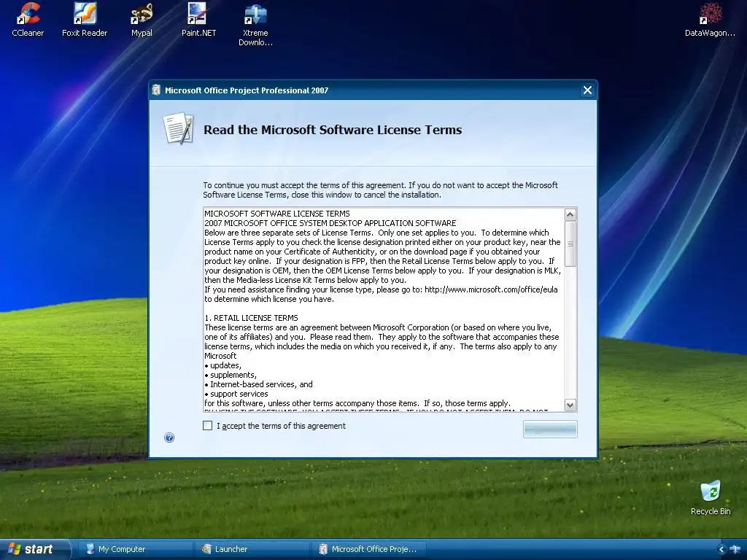Viewport: 747px width, 560px height.
Task: Accept the terms of this agreement checkbox
Action: point(207,426)
